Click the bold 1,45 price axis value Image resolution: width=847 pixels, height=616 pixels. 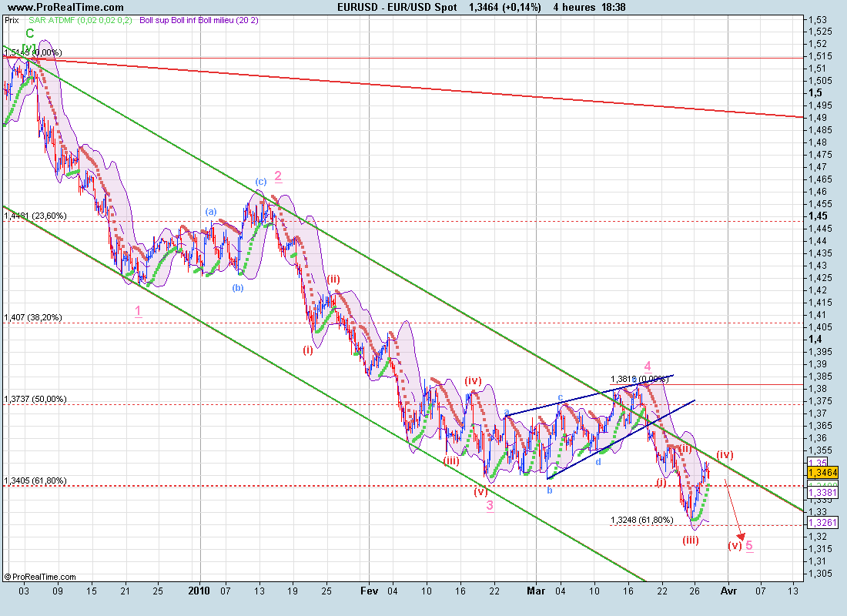(818, 216)
